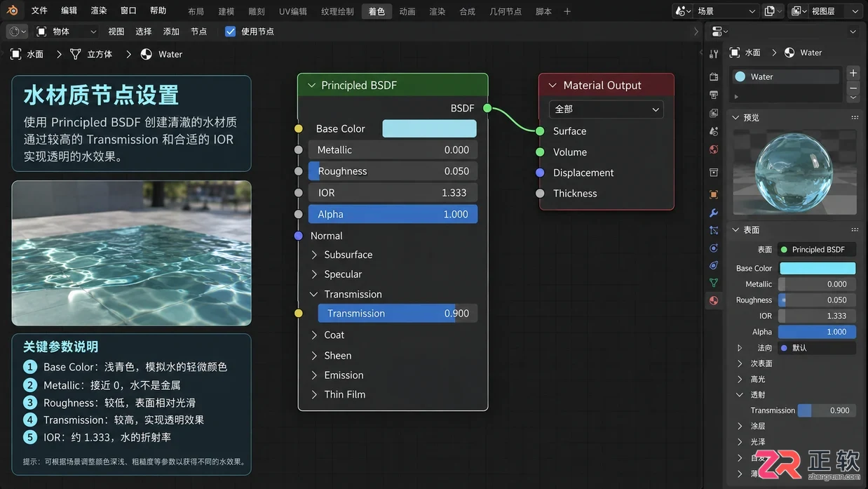Open the 物体 shader type dropdown
This screenshot has width=868, height=489.
coord(67,32)
